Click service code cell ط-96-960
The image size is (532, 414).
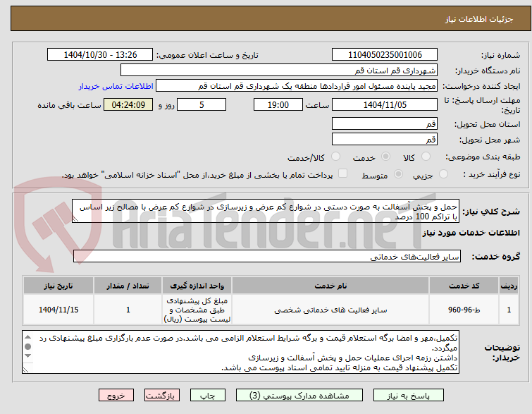coord(464,310)
